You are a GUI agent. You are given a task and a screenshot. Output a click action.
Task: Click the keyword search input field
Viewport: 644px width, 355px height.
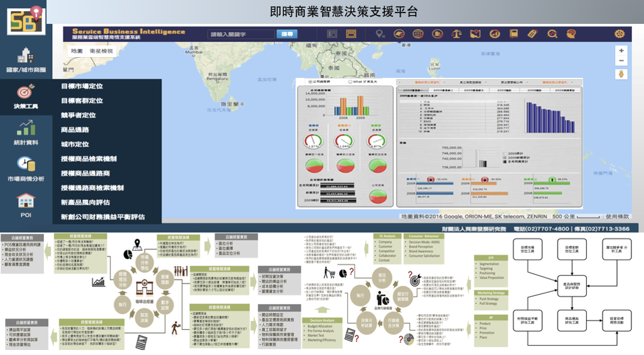click(240, 34)
